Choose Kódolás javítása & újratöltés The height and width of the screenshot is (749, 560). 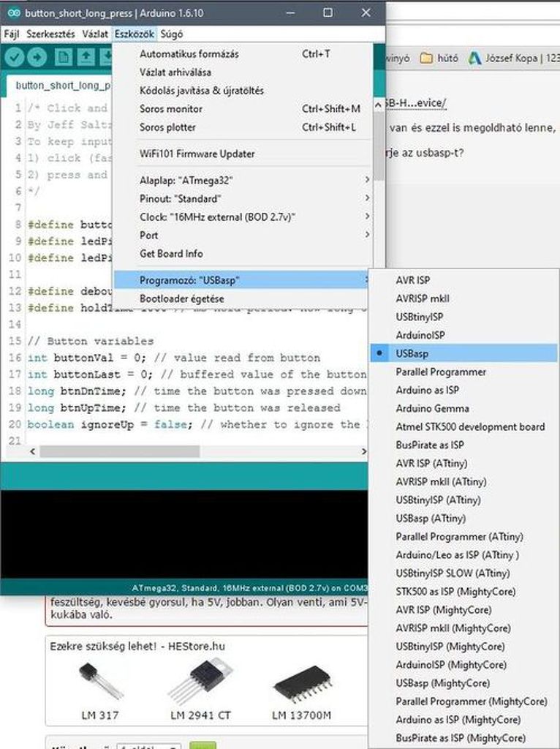(243, 90)
